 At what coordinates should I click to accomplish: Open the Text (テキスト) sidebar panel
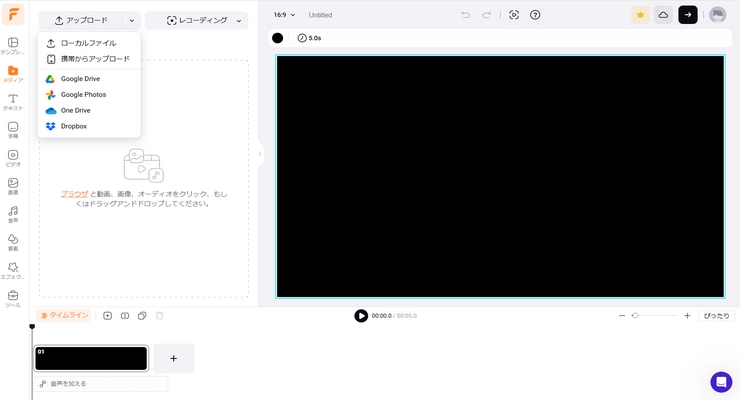[13, 102]
